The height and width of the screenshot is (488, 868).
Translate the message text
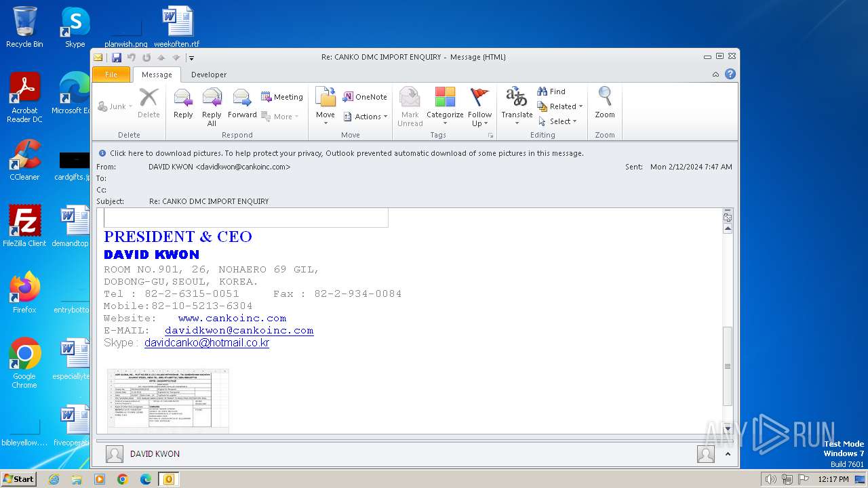pyautogui.click(x=517, y=105)
